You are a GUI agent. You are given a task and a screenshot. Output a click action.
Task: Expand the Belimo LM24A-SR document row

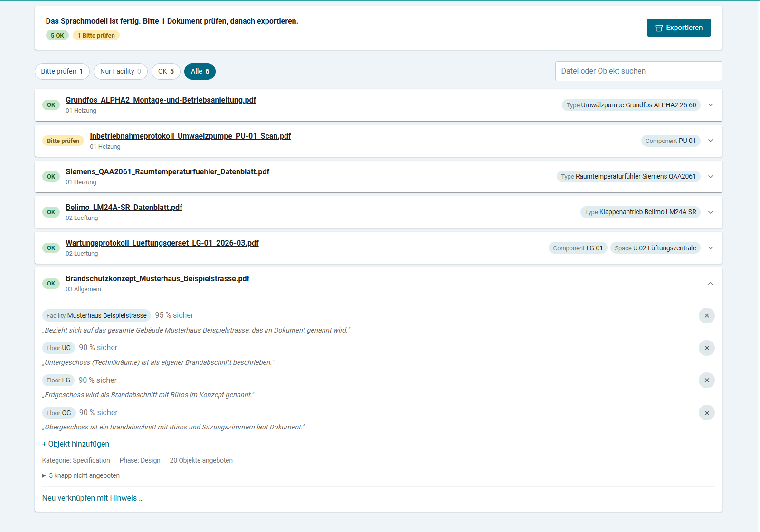point(711,212)
